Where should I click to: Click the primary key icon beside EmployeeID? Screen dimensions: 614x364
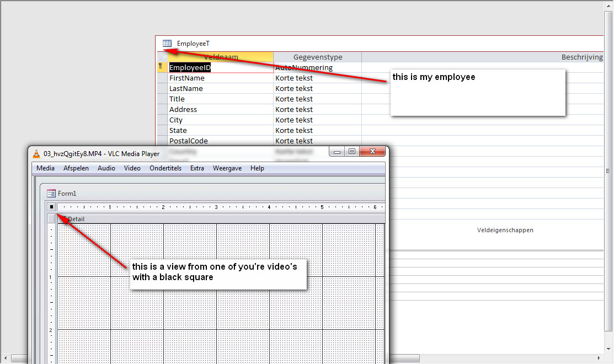click(160, 67)
